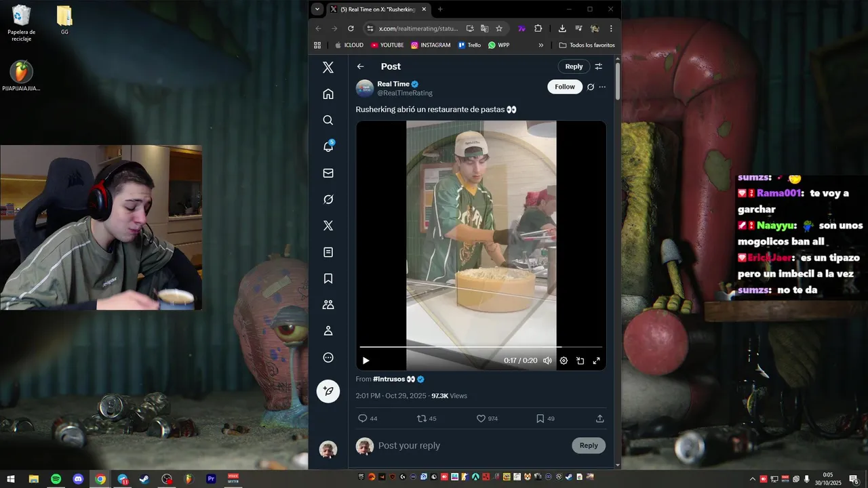Image resolution: width=868 pixels, height=488 pixels.
Task: Repost the post with 45 reposts
Action: pos(427,418)
